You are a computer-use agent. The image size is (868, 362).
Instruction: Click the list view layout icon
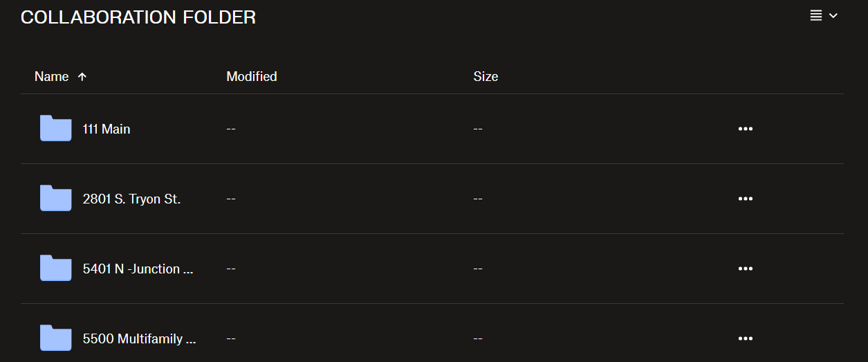816,16
